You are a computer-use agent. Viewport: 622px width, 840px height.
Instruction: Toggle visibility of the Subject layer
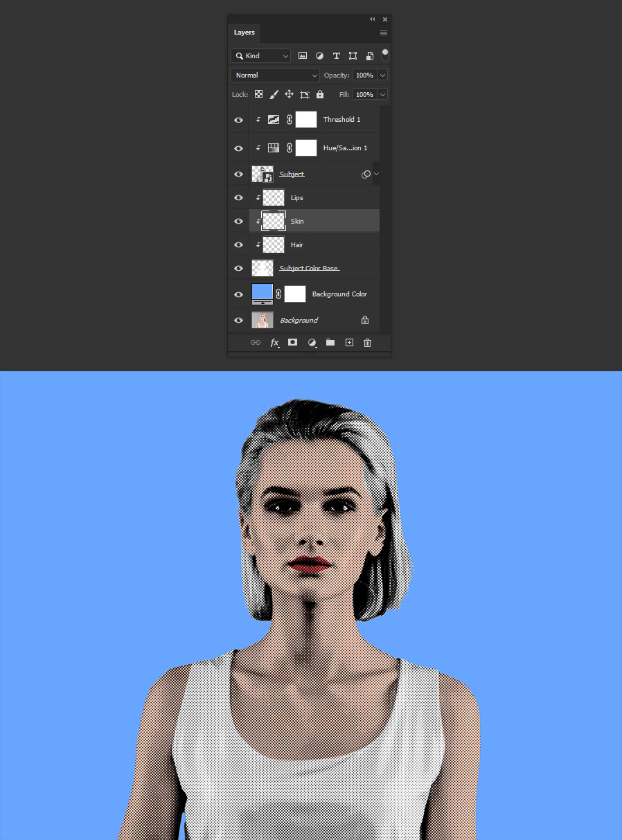(238, 174)
